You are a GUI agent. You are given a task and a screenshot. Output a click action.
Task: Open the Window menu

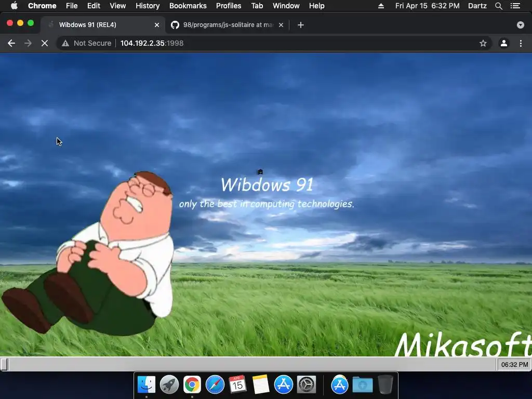point(286,6)
